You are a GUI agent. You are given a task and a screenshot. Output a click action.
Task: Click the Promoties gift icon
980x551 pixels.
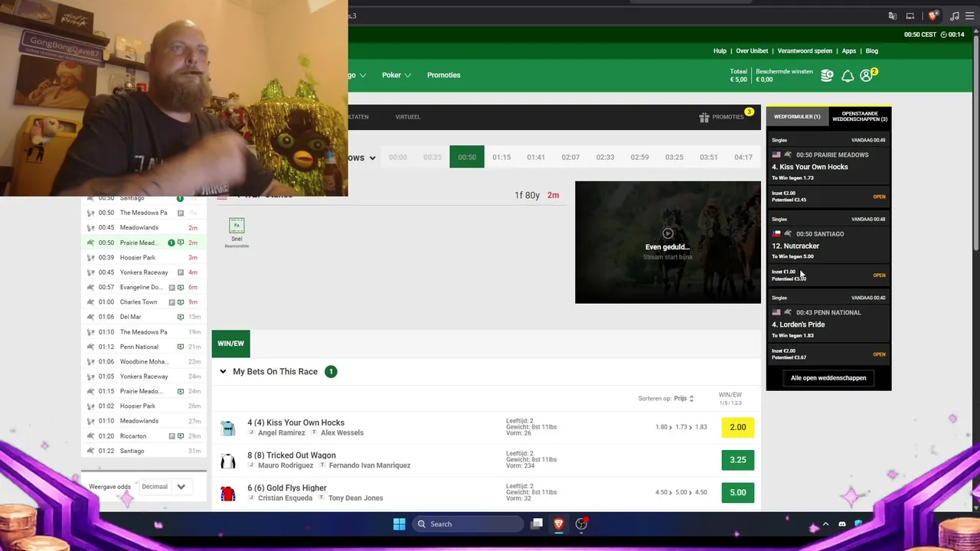click(704, 117)
